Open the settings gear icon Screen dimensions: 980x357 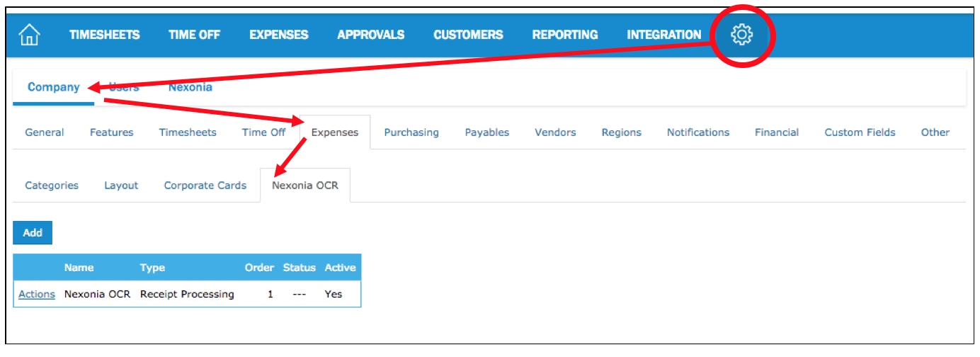coord(742,35)
